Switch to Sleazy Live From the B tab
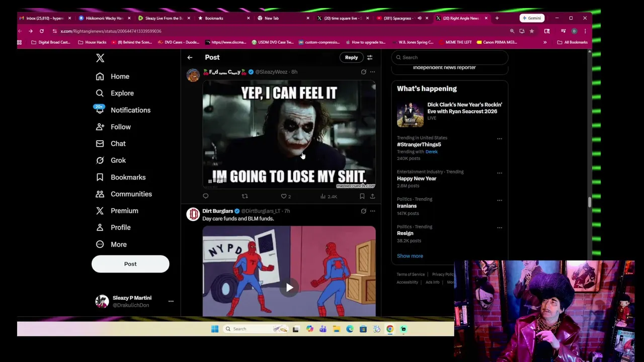 pyautogui.click(x=164, y=18)
